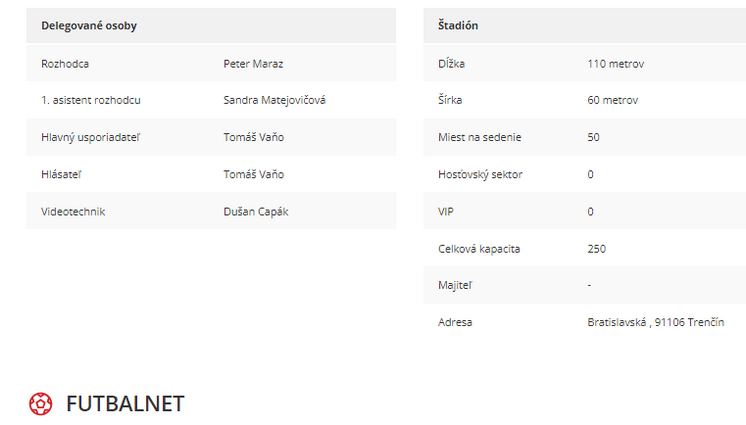Viewport: 746px width, 425px height.
Task: Click Tomáš Vaňo in Hlavný usporiadateľ row
Action: (x=254, y=137)
